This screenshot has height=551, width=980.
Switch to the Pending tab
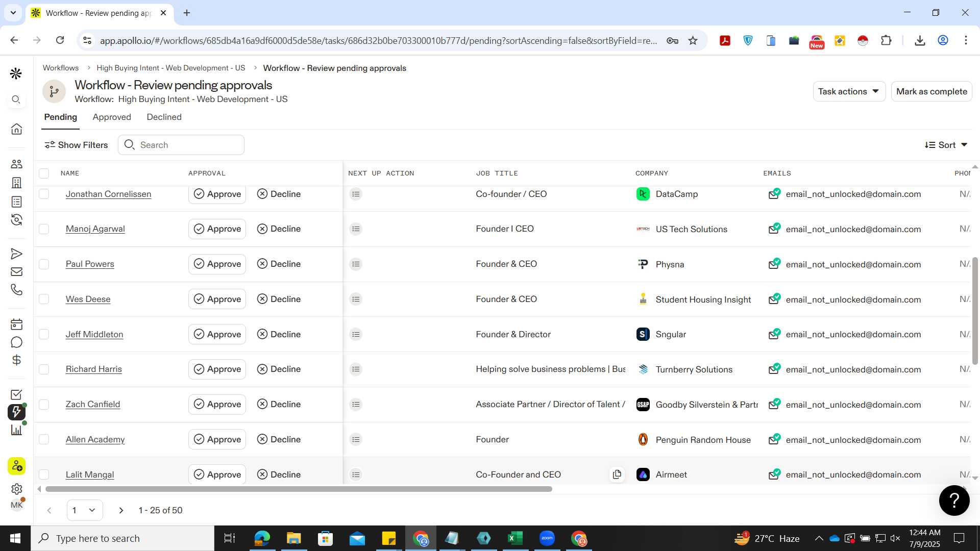pyautogui.click(x=60, y=117)
